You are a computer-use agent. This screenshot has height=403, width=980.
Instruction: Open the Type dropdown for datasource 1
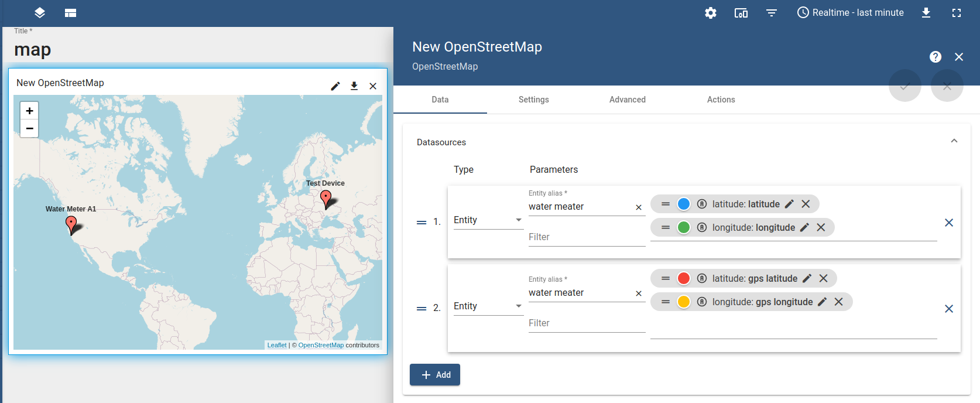coord(488,220)
